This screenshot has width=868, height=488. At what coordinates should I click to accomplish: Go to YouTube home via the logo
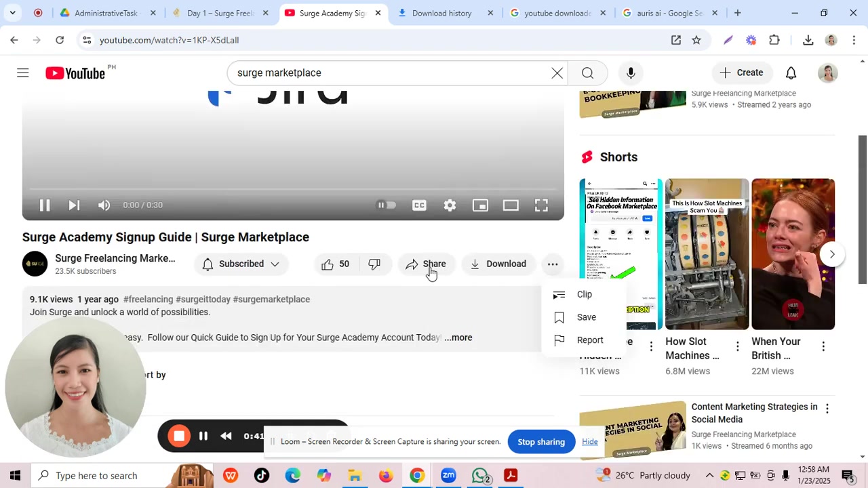coord(75,73)
